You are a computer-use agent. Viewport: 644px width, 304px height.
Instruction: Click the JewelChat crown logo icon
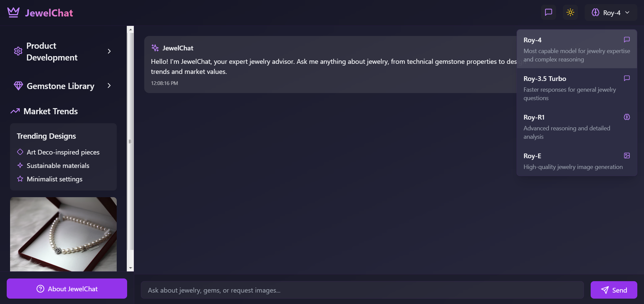13,12
